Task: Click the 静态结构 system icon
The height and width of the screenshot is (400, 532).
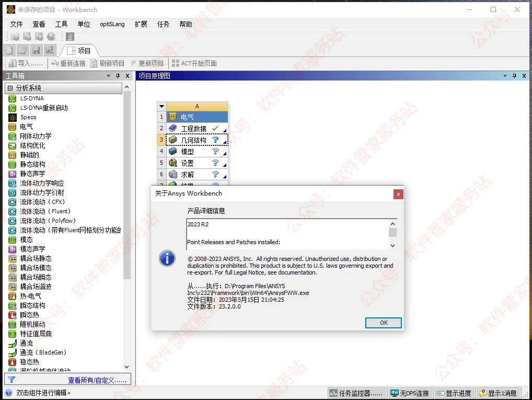Action: coord(12,164)
